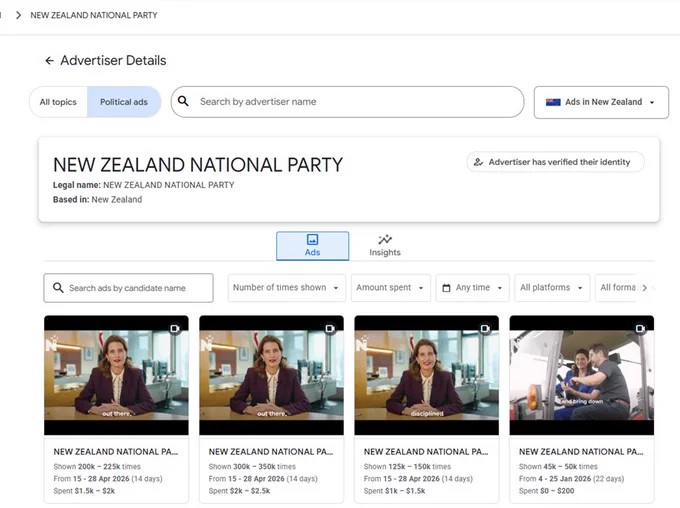Open the Any time date filter

(x=472, y=288)
